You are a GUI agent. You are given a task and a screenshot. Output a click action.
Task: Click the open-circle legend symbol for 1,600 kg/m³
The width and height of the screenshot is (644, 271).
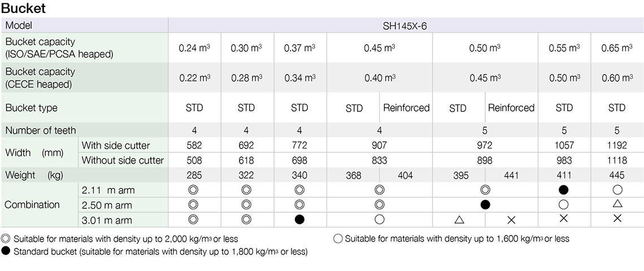tap(338, 239)
